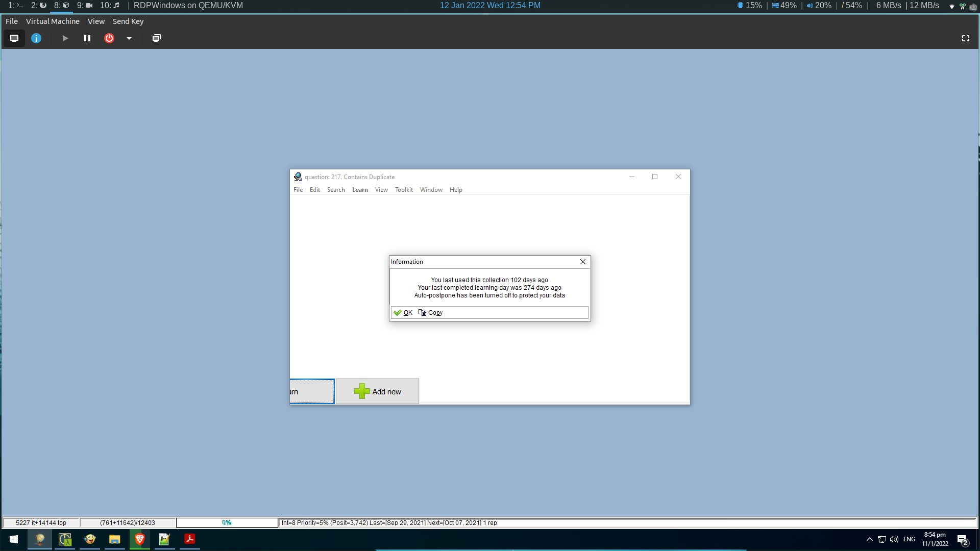Open Adobe Acrobat Reader from the taskbar

(189, 540)
